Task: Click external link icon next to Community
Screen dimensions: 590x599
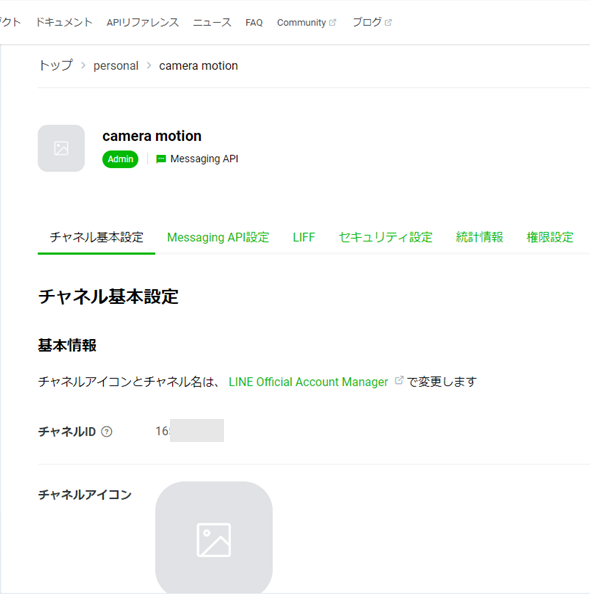Action: tap(332, 23)
